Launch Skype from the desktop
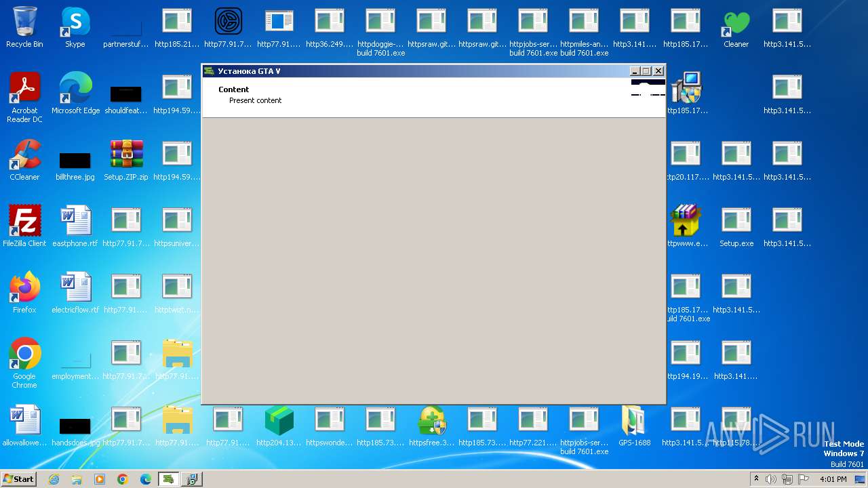This screenshot has height=488, width=868. (75, 27)
